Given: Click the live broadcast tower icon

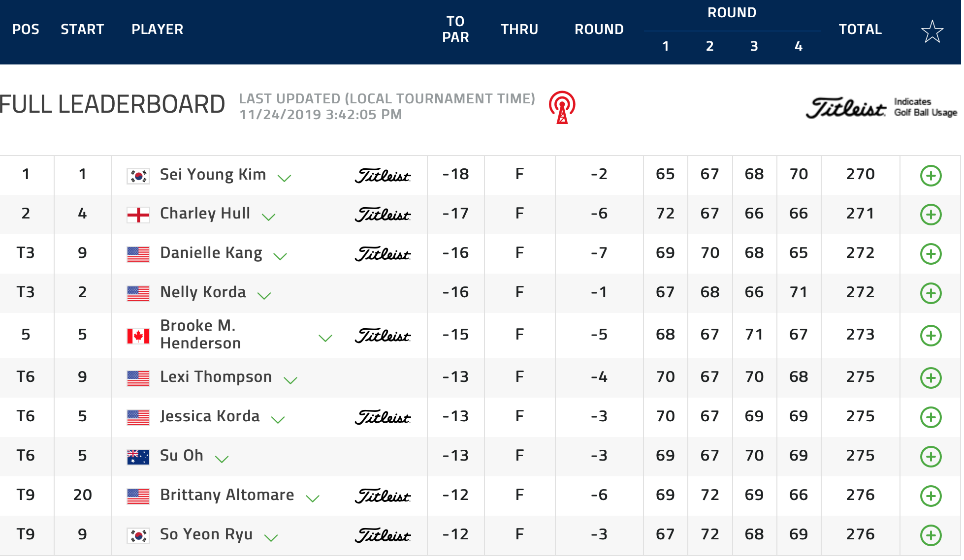Looking at the screenshot, I should [x=562, y=107].
